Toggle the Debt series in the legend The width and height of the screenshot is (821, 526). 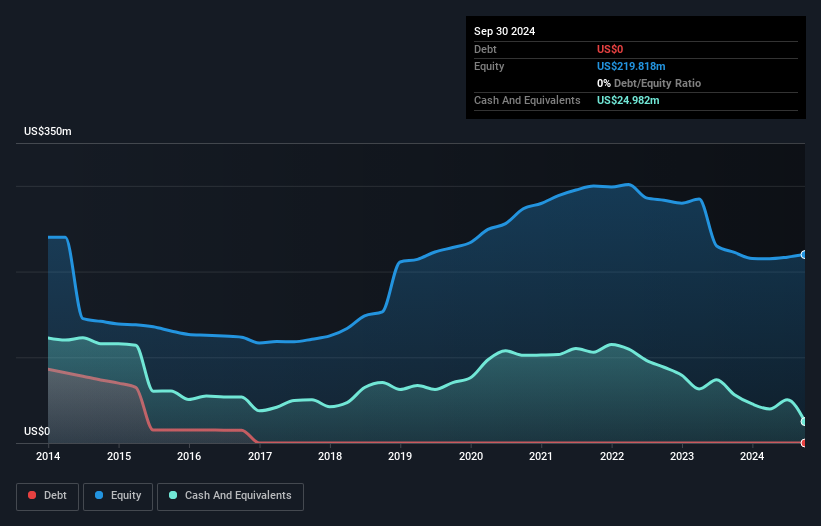click(48, 495)
